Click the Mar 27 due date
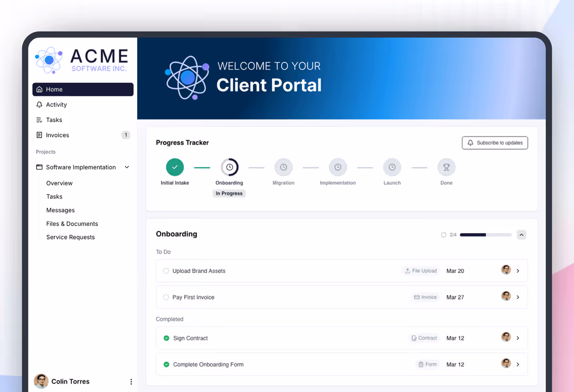Screen dimensions: 574x392 coord(455,297)
